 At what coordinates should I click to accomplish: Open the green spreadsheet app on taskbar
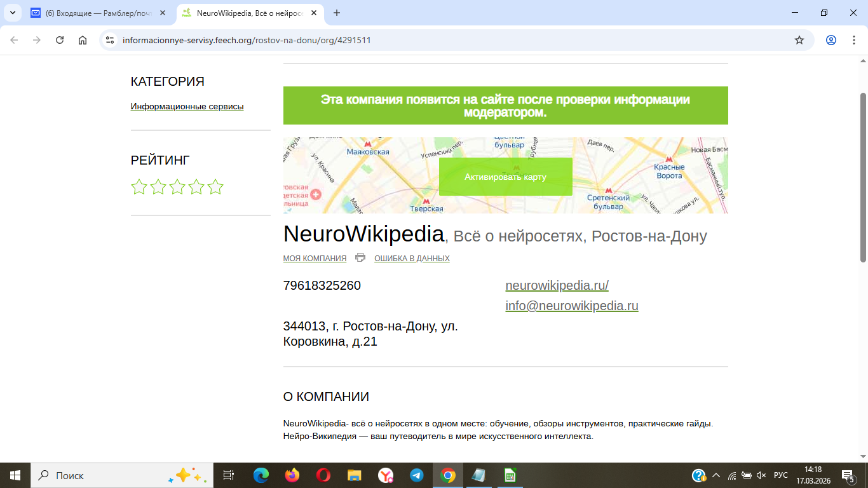point(510,475)
